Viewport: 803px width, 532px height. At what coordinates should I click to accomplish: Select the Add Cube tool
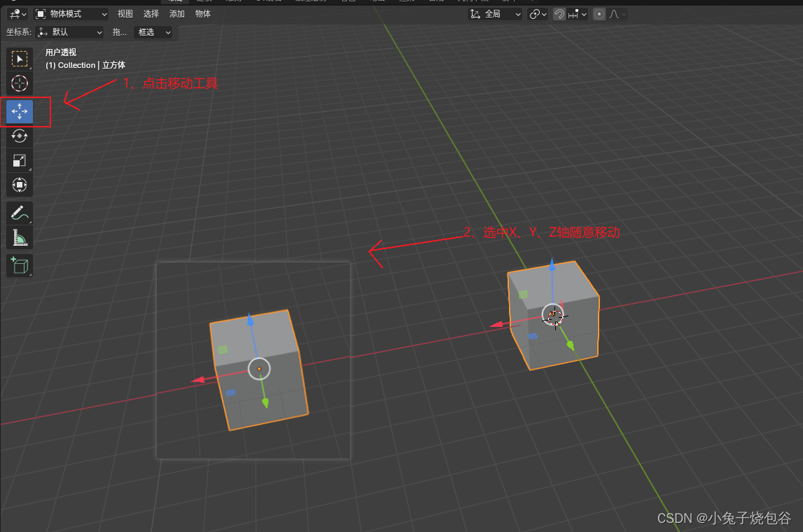[20, 266]
